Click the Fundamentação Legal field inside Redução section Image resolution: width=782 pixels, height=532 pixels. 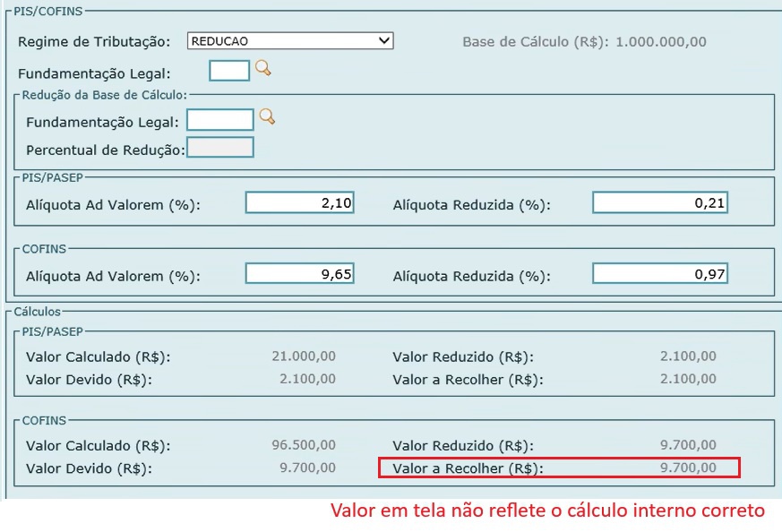coord(221,119)
